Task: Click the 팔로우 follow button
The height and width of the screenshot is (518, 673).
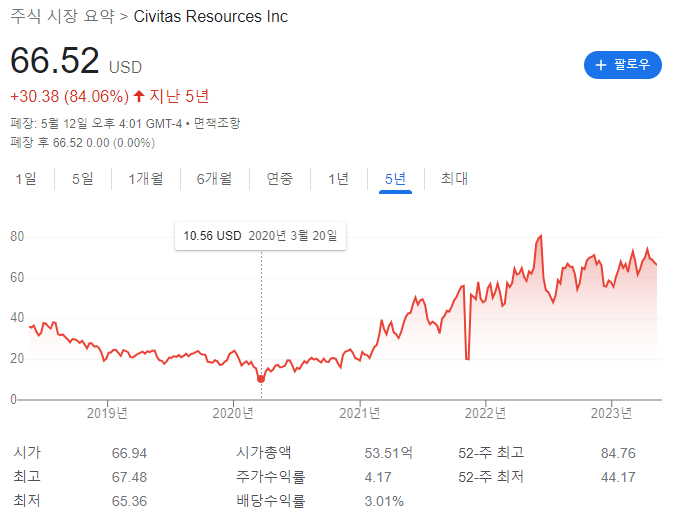Action: coord(622,65)
